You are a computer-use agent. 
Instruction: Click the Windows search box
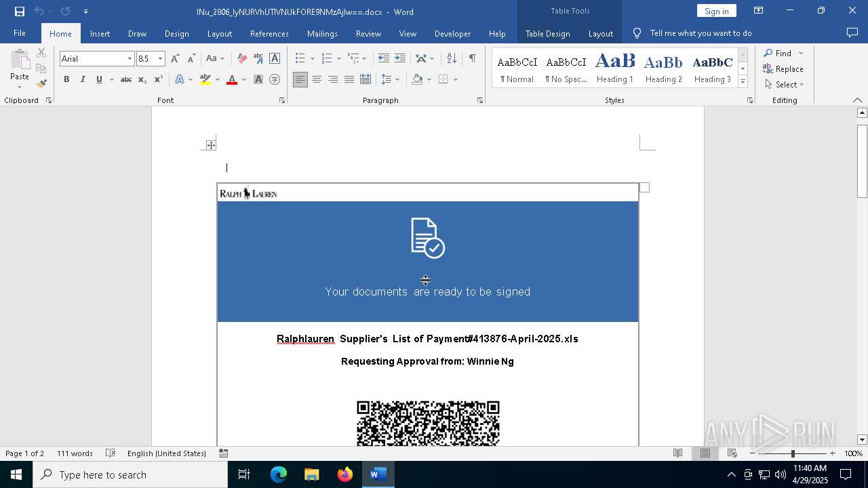(130, 474)
